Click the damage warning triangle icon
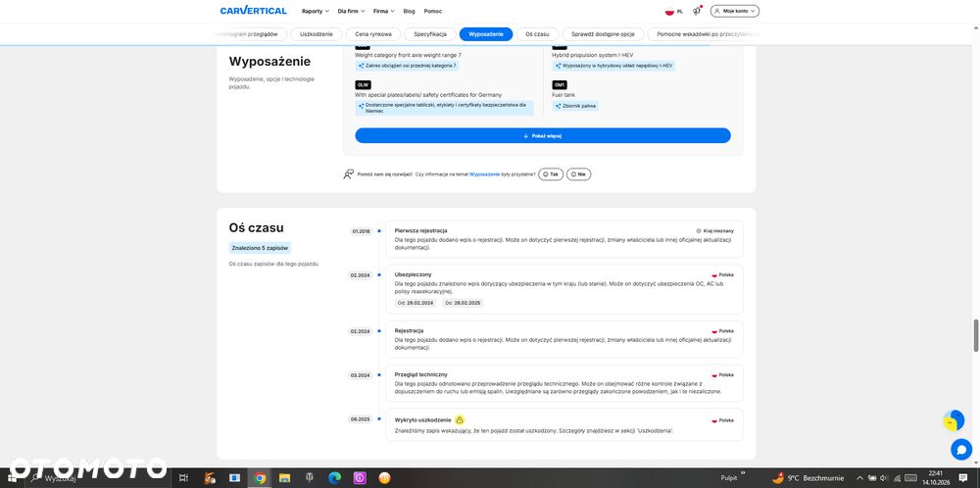Screen dimensions: 980x488 (460, 419)
